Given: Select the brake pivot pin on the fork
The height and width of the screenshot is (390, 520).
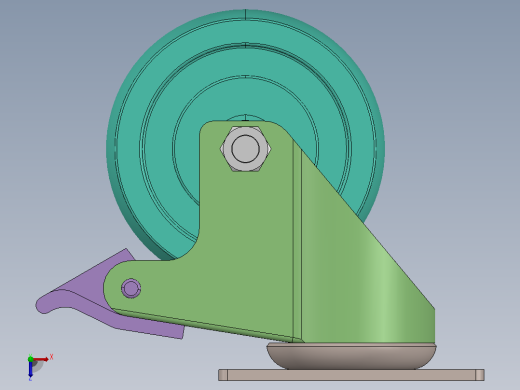Looking at the screenshot, I should (131, 288).
